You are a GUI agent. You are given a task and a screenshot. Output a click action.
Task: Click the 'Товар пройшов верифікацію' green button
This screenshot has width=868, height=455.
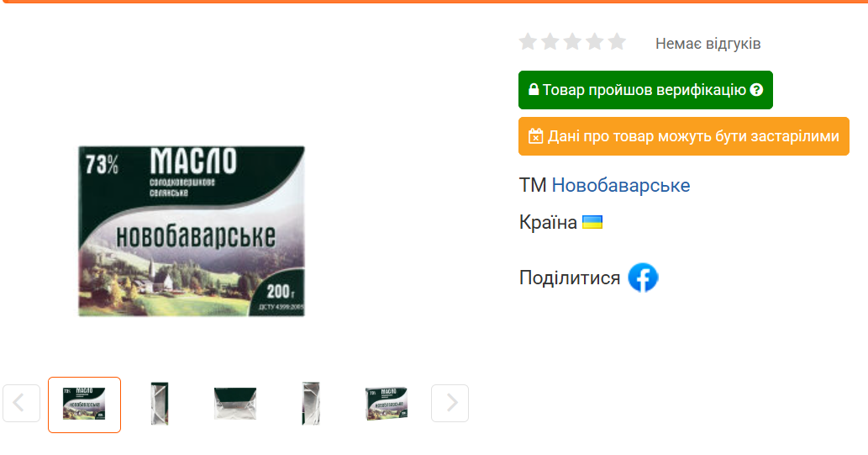pos(645,90)
